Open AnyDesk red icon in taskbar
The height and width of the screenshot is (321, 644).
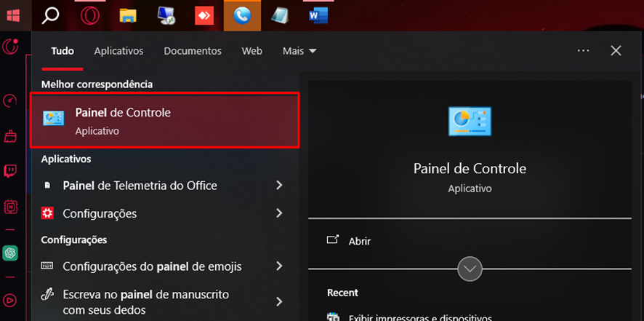pyautogui.click(x=204, y=15)
